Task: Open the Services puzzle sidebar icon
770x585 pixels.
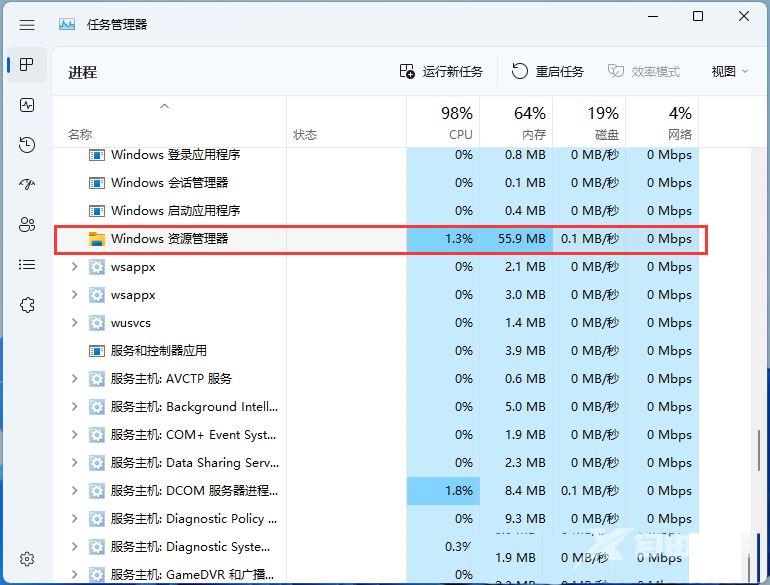Action: tap(27, 305)
